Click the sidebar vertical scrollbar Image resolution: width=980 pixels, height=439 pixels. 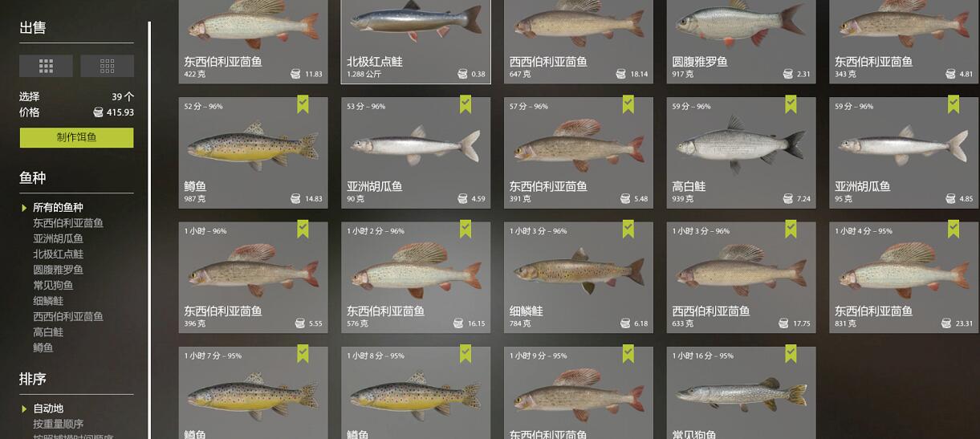149,230
